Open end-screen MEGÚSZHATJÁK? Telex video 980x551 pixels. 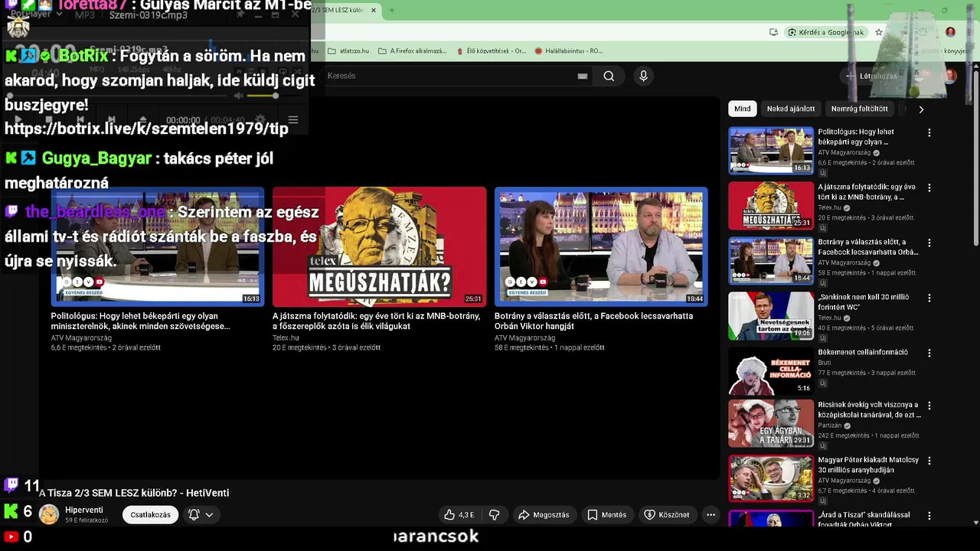tap(379, 246)
